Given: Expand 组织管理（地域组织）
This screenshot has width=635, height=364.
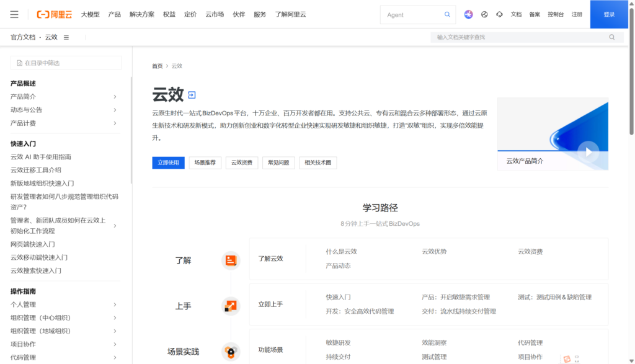Looking at the screenshot, I should (x=115, y=331).
